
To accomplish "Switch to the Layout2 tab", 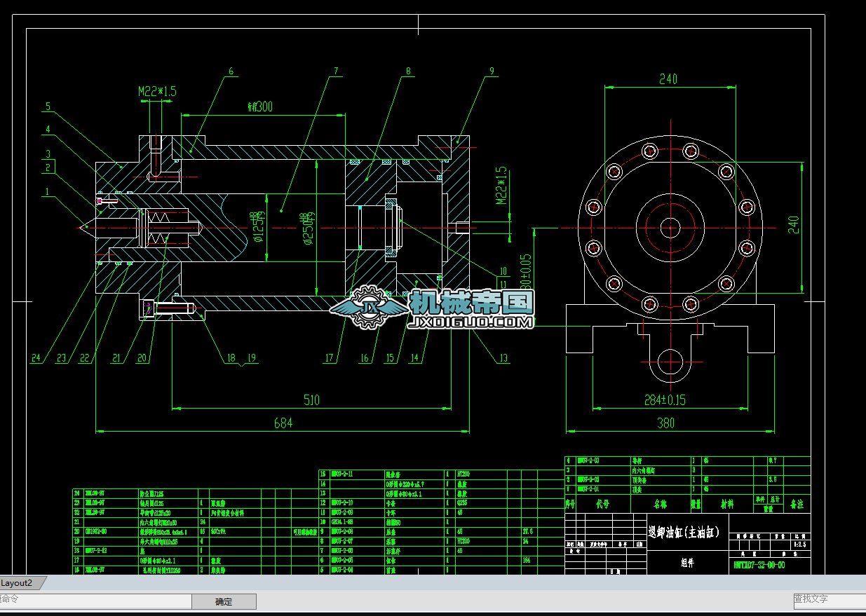I will (x=21, y=583).
